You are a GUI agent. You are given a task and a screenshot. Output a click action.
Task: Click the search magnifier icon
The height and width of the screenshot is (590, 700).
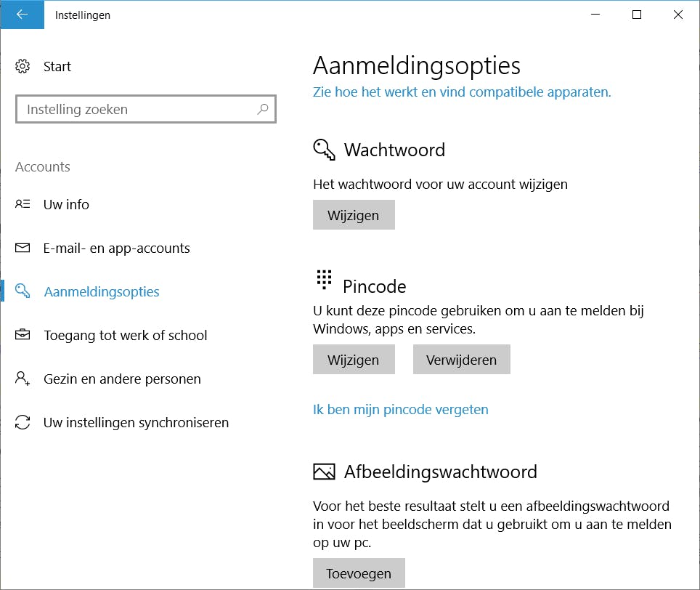click(x=263, y=110)
